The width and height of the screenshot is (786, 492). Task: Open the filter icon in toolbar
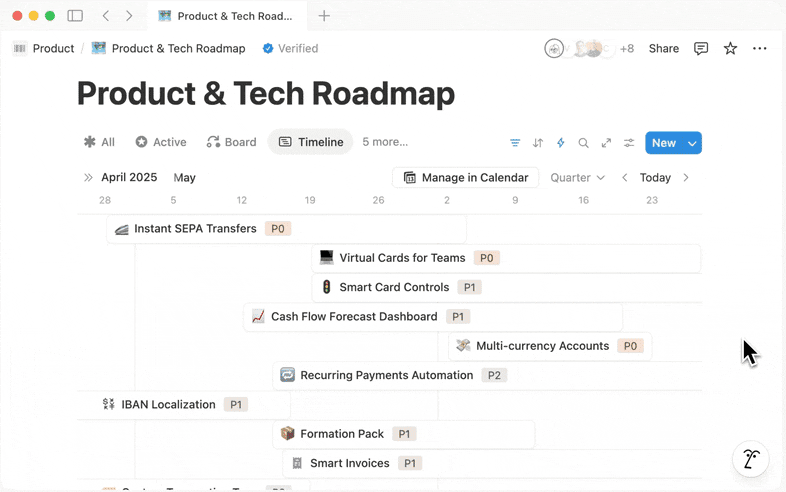pos(515,143)
